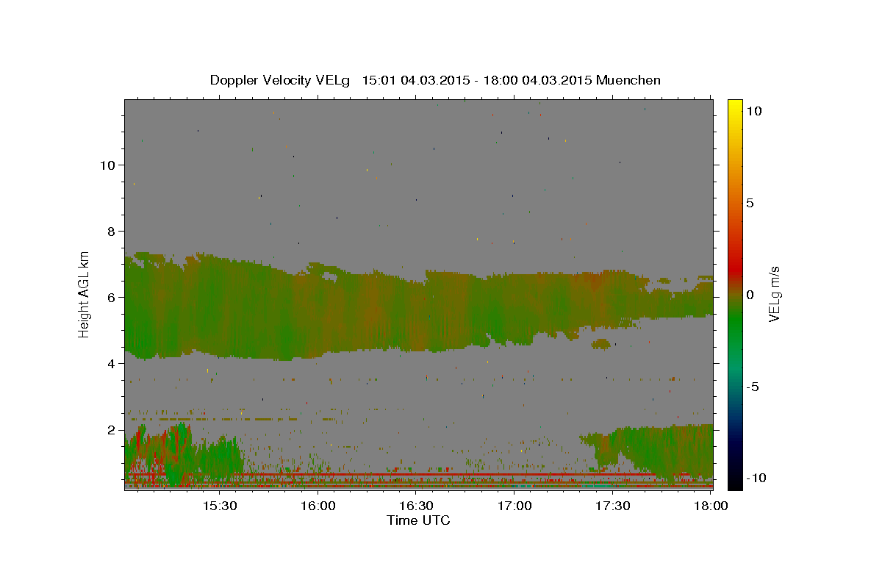Click the 17:00 time tick label
882x588 pixels.
point(514,506)
